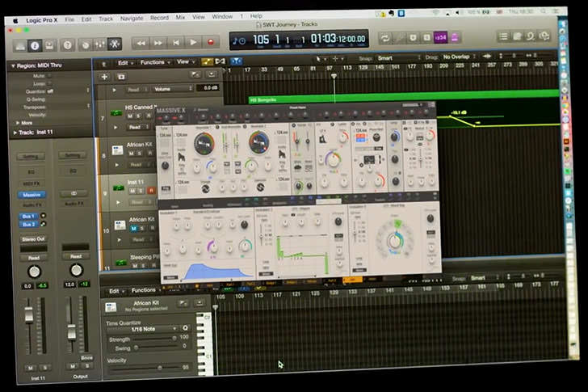
Task: Go to beginning of project
Action: (175, 43)
